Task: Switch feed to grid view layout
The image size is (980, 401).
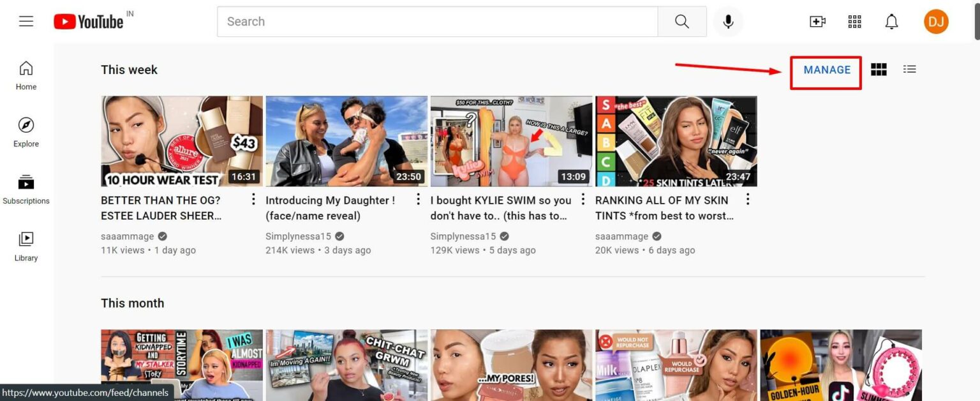Action: [879, 69]
